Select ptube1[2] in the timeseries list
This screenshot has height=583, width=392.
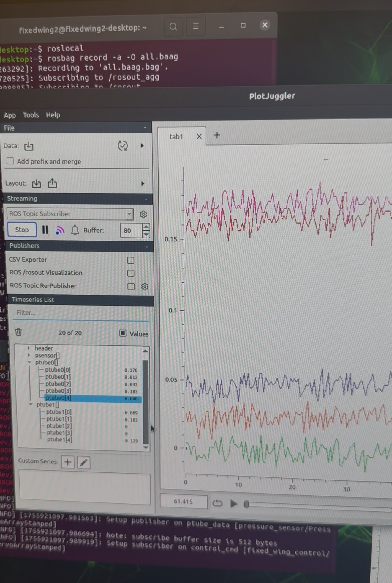[59, 426]
